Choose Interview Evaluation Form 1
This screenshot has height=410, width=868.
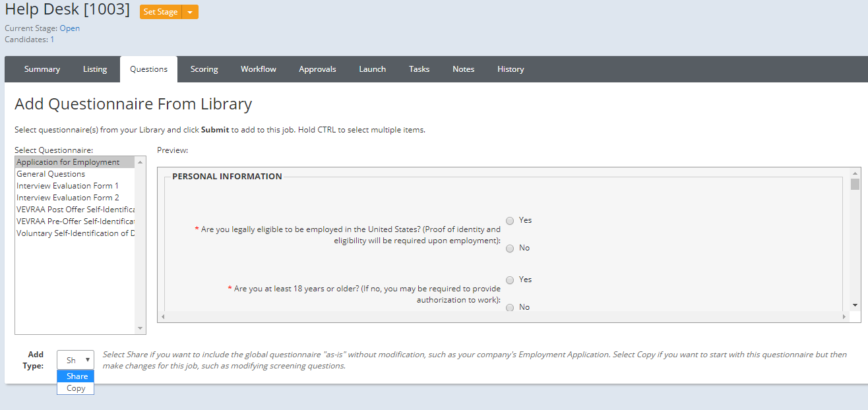75,186
